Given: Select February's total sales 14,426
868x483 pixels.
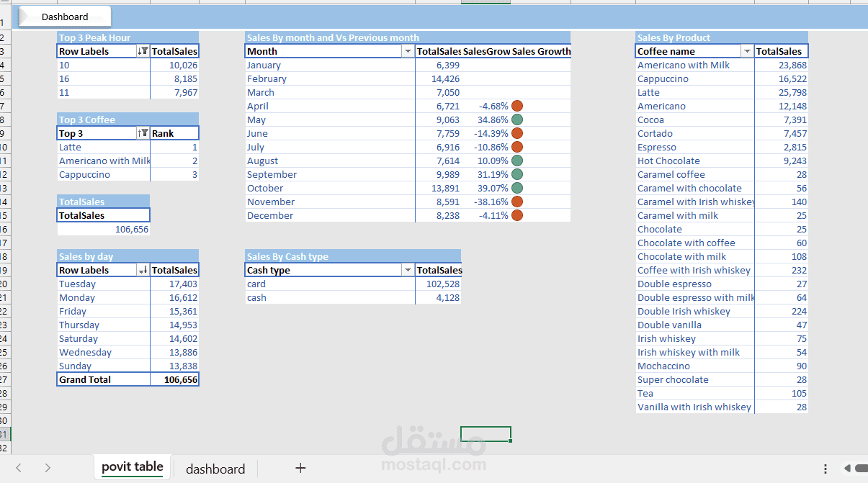Looking at the screenshot, I should (x=438, y=78).
